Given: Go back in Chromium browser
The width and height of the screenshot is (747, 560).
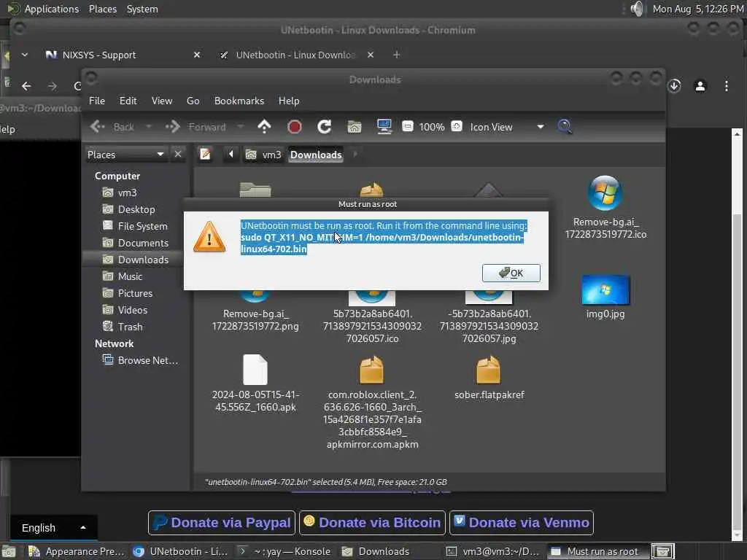Looking at the screenshot, I should click(27, 86).
